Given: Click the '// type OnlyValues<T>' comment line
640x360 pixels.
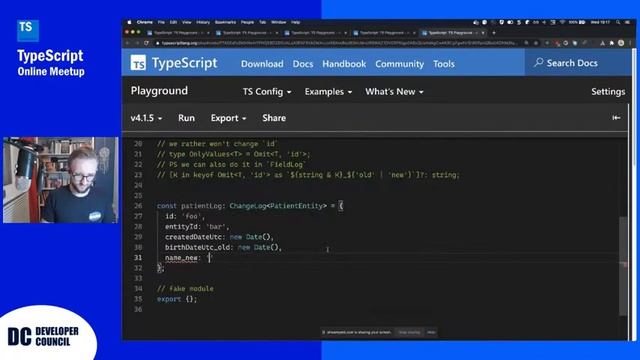Looking at the screenshot, I should [233, 154].
